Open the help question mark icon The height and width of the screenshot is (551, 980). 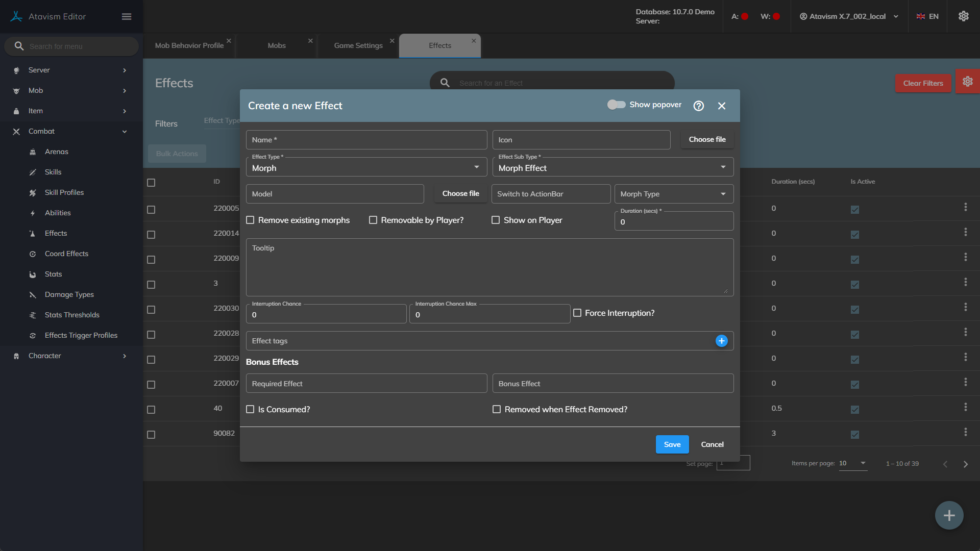(x=699, y=106)
